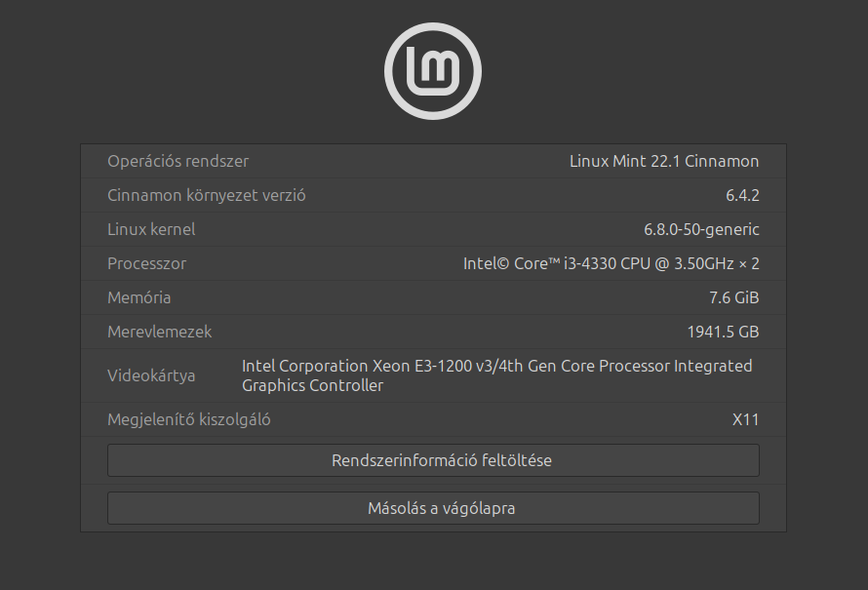Click the Rendszerinformáció feltöltése button
The image size is (868, 590).
pyautogui.click(x=433, y=460)
